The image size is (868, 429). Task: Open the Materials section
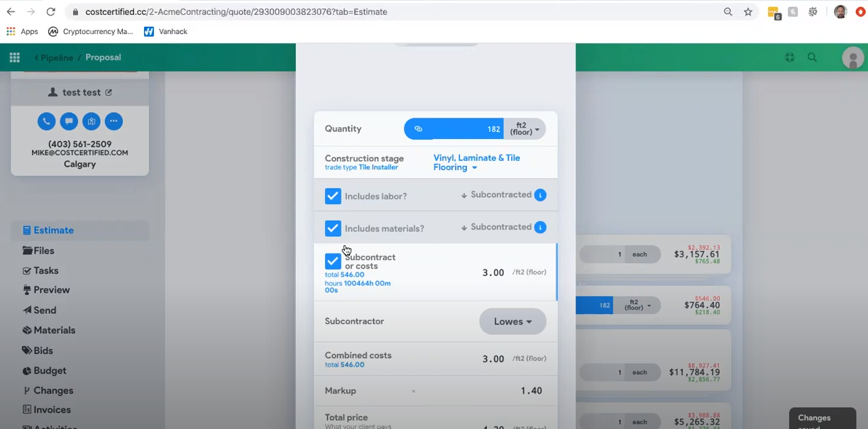[x=53, y=330]
